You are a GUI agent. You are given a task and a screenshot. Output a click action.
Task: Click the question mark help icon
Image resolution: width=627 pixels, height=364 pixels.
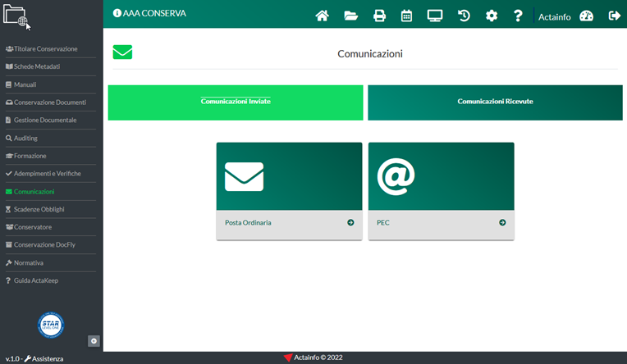pos(518,16)
